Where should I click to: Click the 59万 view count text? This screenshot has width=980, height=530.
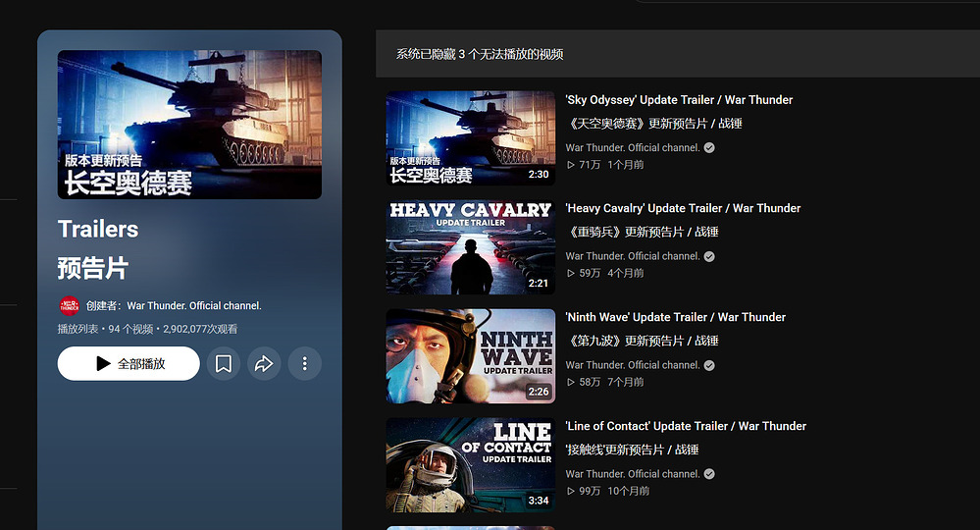(590, 273)
